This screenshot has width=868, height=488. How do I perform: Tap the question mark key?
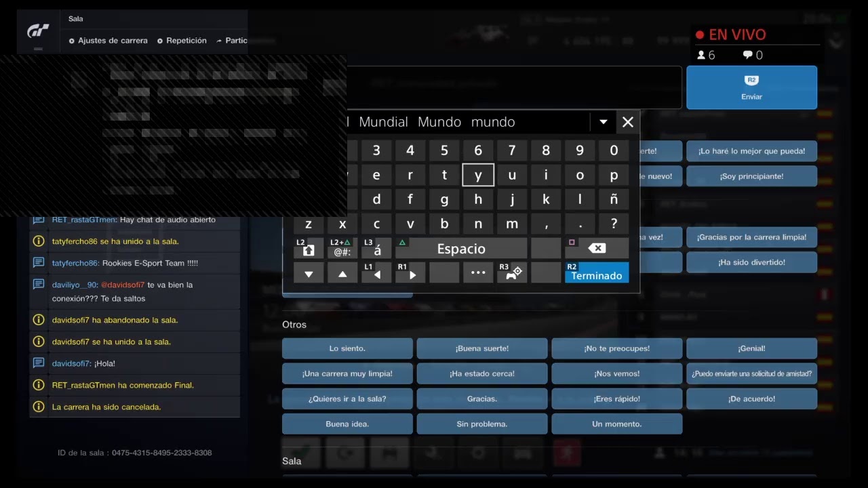click(614, 224)
